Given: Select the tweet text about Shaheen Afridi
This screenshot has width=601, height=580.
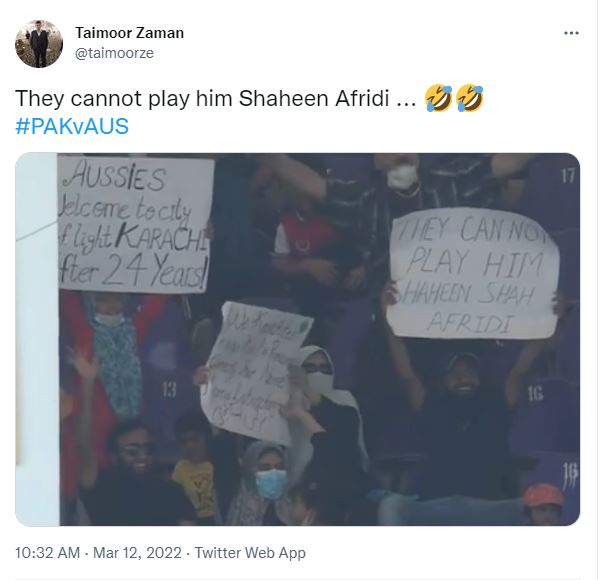Looking at the screenshot, I should pyautogui.click(x=215, y=99).
